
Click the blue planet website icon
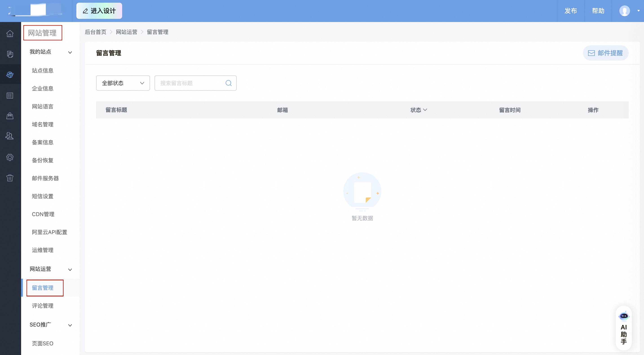(x=10, y=75)
